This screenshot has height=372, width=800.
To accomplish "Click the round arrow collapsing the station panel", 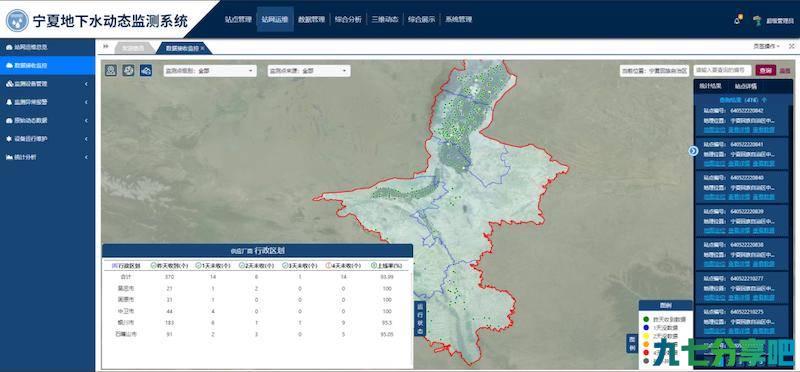I will pyautogui.click(x=693, y=151).
